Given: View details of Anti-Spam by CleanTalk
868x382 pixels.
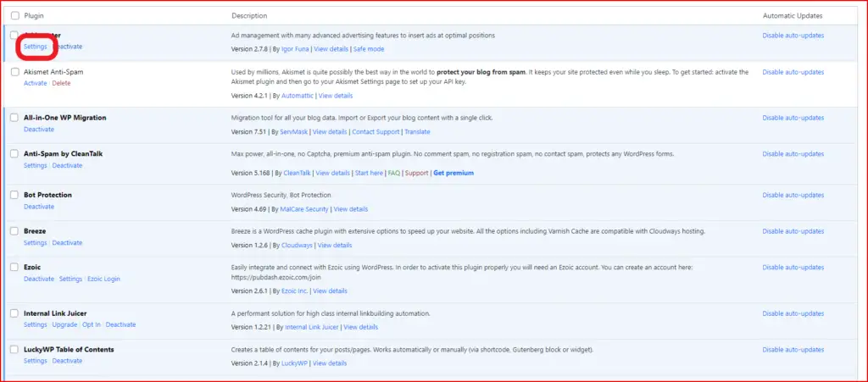Looking at the screenshot, I should (332, 173).
